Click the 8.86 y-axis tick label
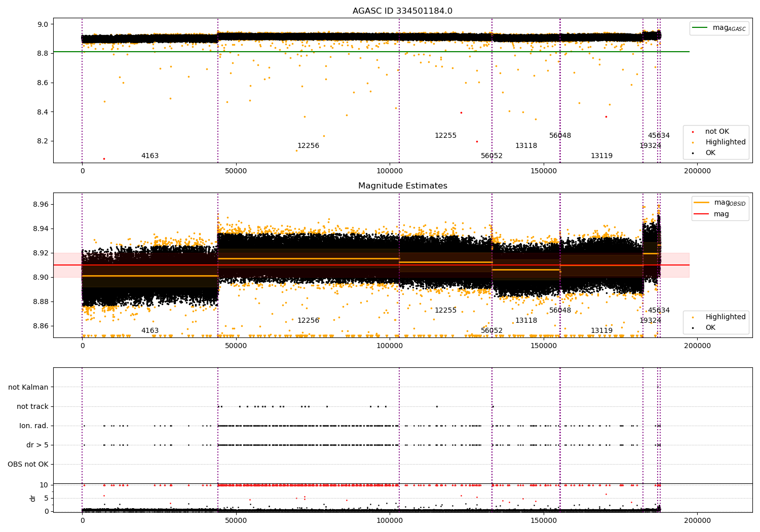 [41, 326]
